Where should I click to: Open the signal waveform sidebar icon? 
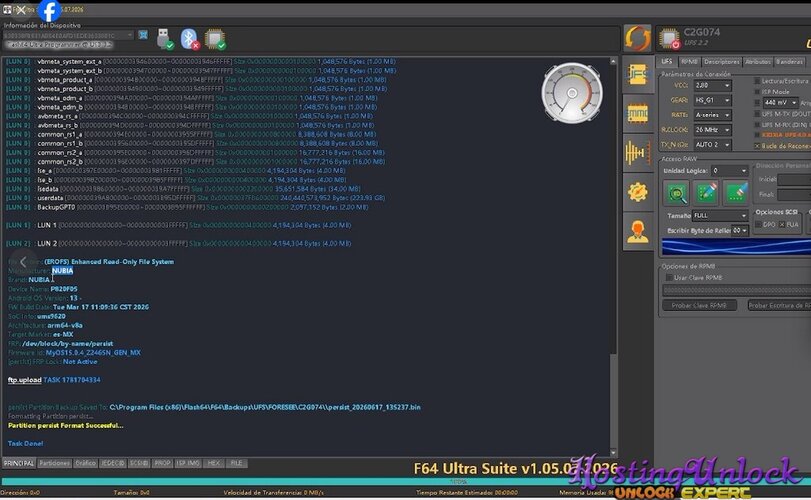[x=638, y=153]
